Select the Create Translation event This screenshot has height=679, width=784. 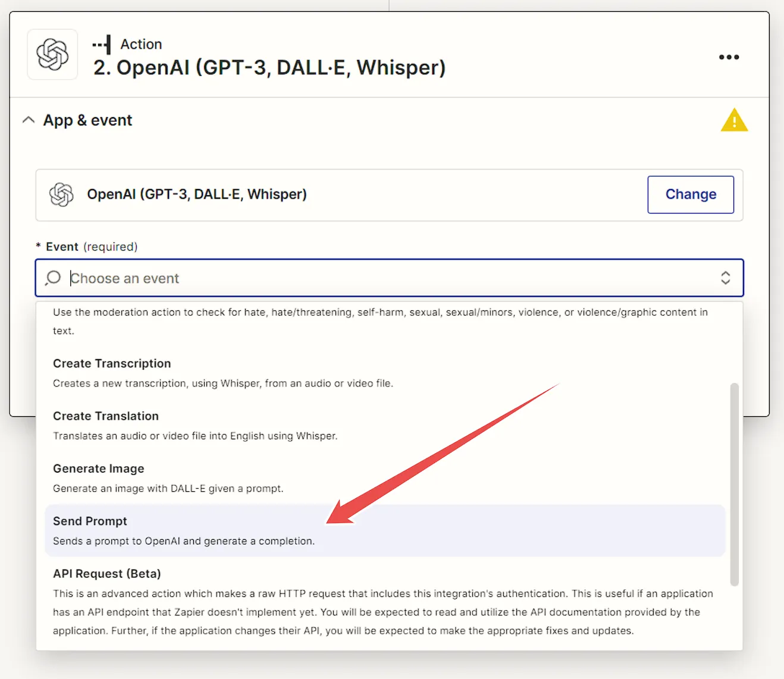tap(385, 425)
